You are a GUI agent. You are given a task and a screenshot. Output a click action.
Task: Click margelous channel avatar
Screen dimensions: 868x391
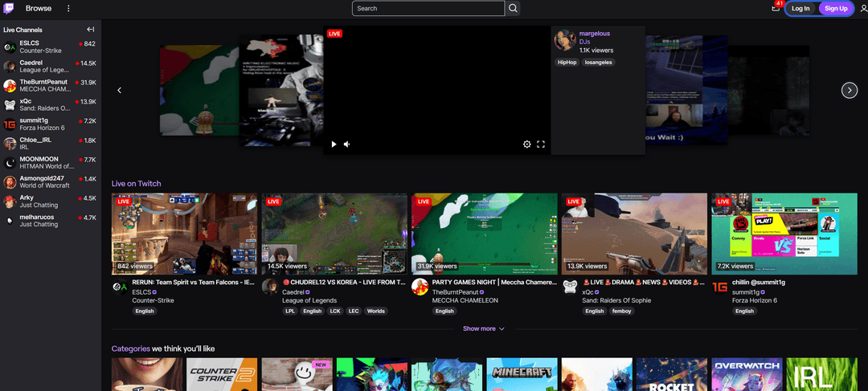coord(565,40)
